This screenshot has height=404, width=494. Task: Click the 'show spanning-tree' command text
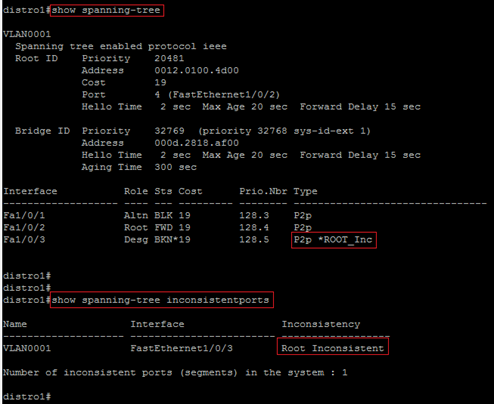pyautogui.click(x=106, y=10)
